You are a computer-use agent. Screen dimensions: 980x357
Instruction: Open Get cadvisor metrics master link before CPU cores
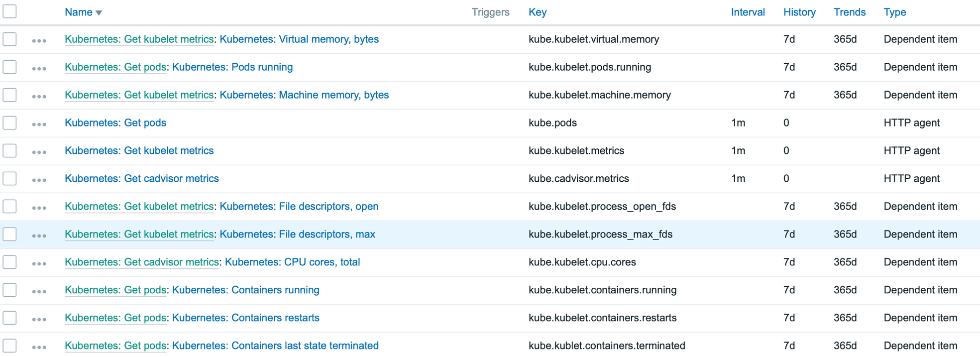tap(142, 262)
